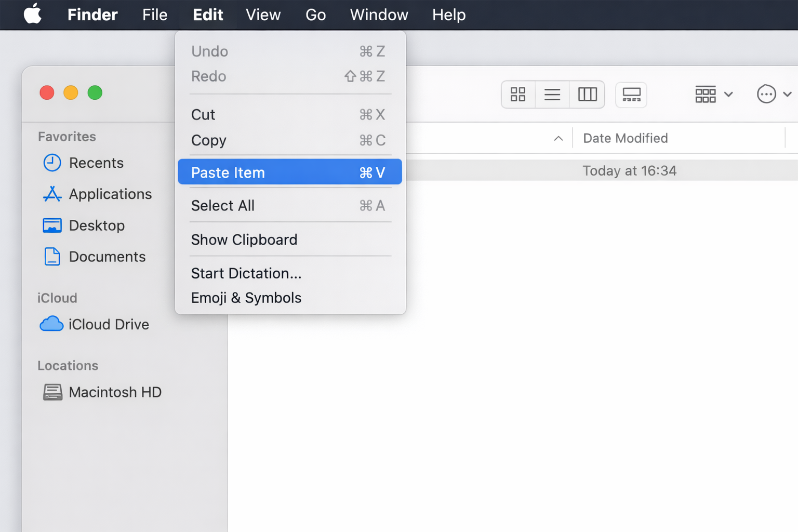This screenshot has height=532, width=798.
Task: Open the Apple menu
Action: tap(33, 14)
